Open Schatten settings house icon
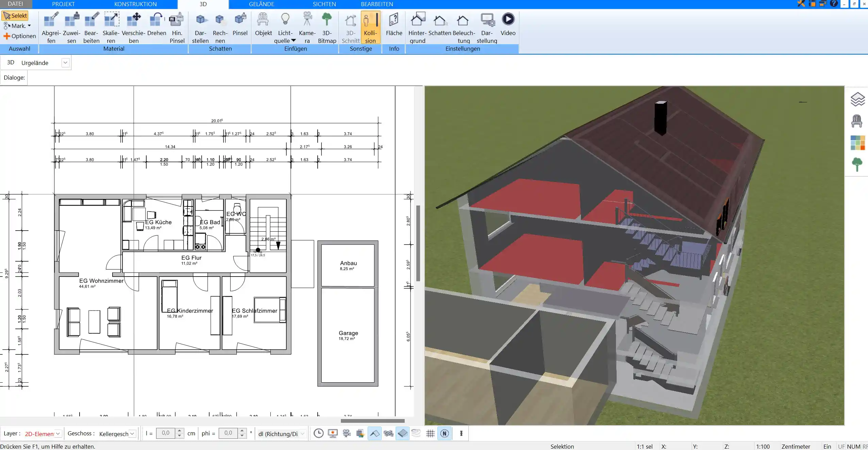Image resolution: width=868 pixels, height=450 pixels. point(440,24)
